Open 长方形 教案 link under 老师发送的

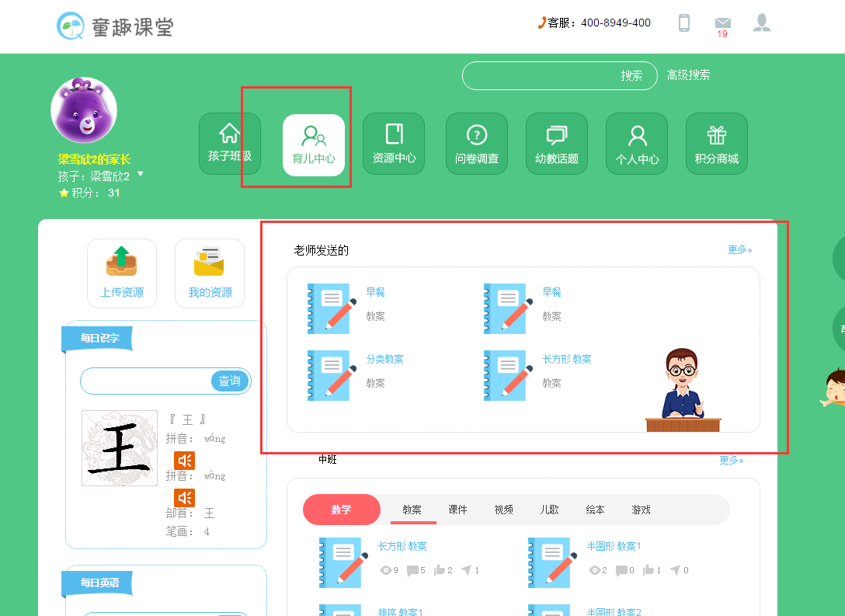(567, 359)
